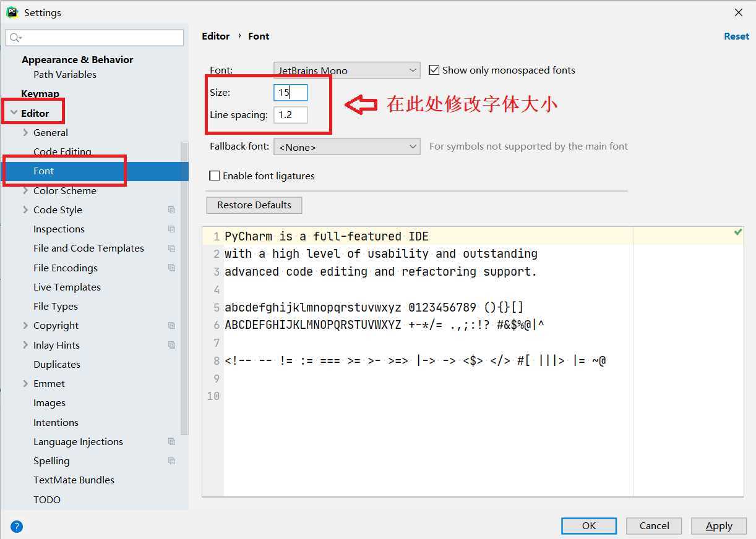Click the font Size input field
This screenshot has height=539, width=756.
click(x=291, y=93)
